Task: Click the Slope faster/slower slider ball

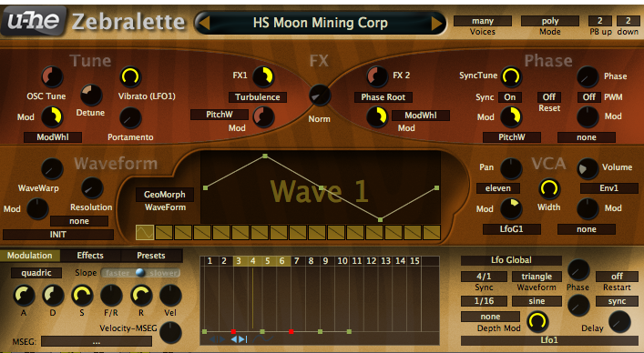Action: [x=140, y=273]
